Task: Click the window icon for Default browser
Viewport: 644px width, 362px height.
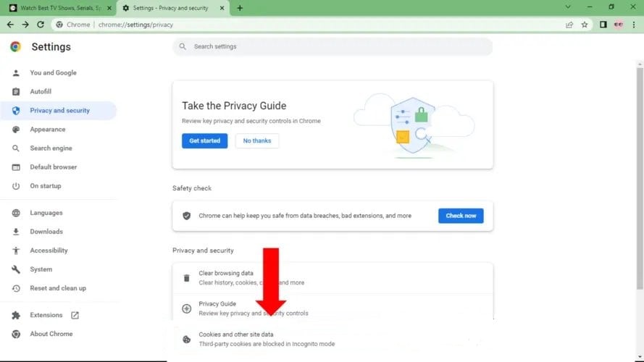Action: [x=16, y=167]
